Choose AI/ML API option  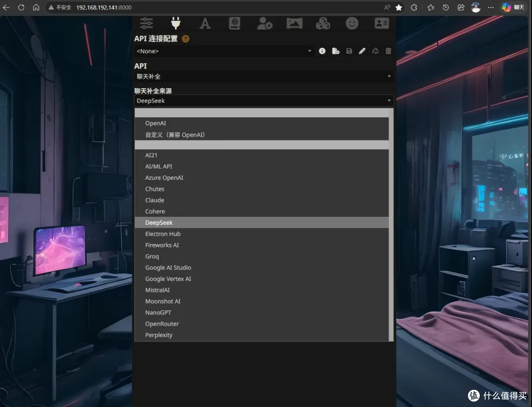[x=262, y=167]
